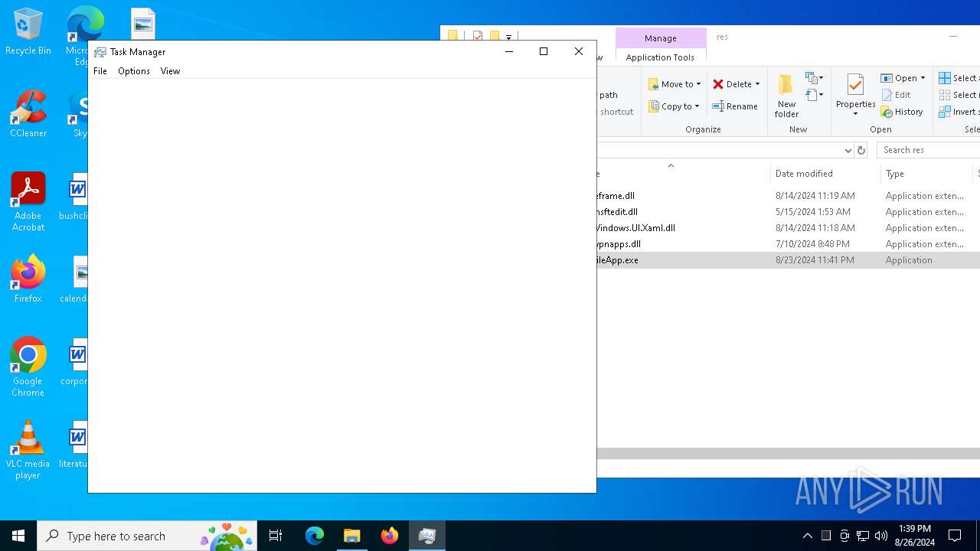Viewport: 980px width, 551px height.
Task: Click the Move to button in Explorer ribbon
Action: (675, 84)
